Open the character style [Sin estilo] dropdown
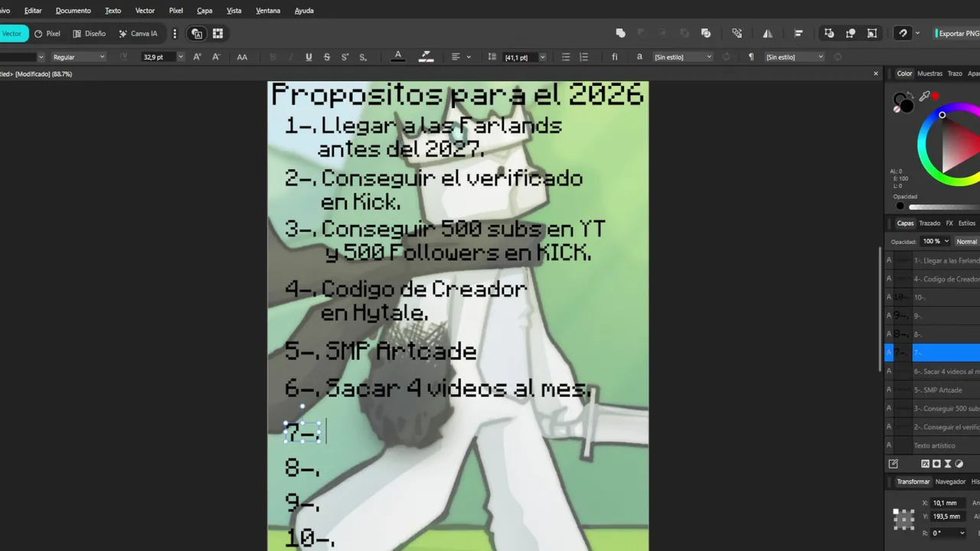The height and width of the screenshot is (551, 980). pos(683,57)
